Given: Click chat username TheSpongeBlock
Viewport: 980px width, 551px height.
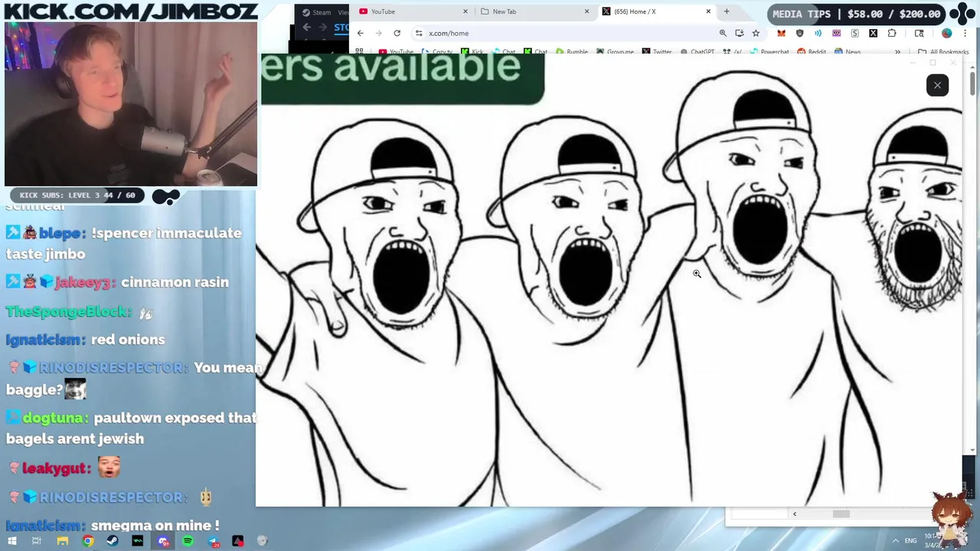Looking at the screenshot, I should click(69, 311).
